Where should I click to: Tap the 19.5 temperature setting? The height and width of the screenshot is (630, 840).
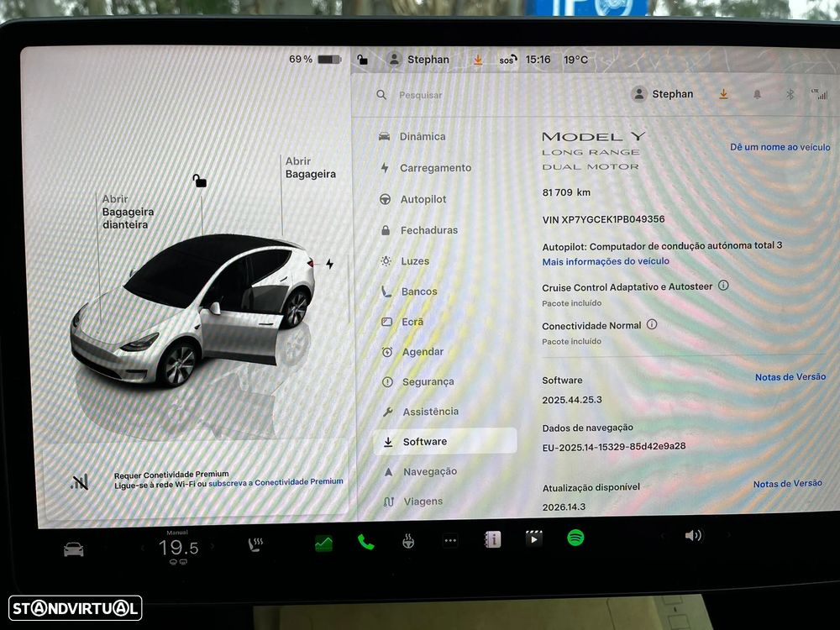(x=178, y=548)
